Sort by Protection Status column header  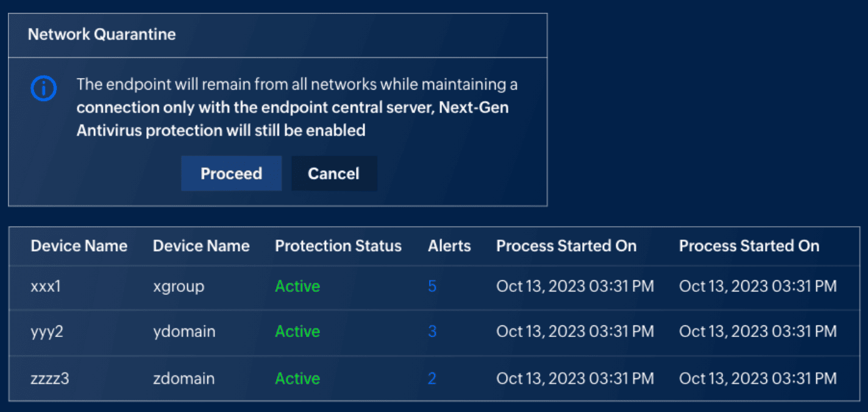(x=338, y=246)
